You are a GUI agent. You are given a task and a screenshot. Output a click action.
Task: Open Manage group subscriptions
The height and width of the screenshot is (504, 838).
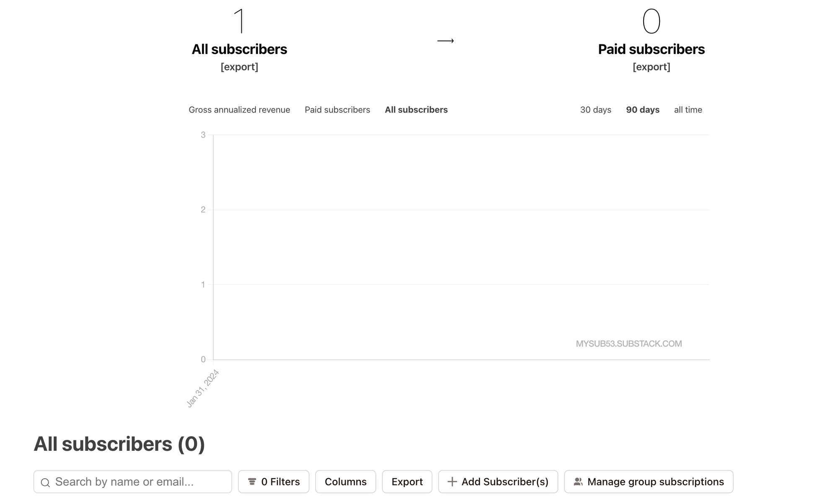coord(648,481)
